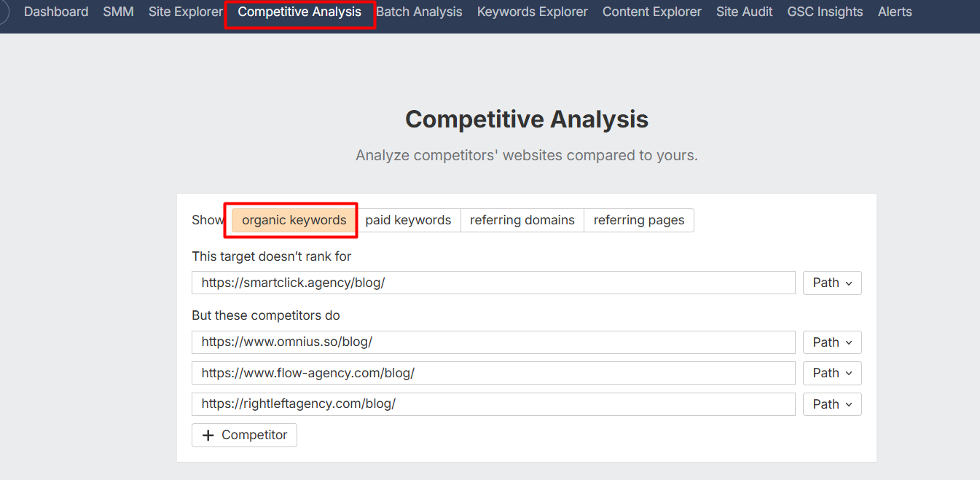
Task: Edit the rightleftagency.com/blog competitor field
Action: click(x=493, y=404)
